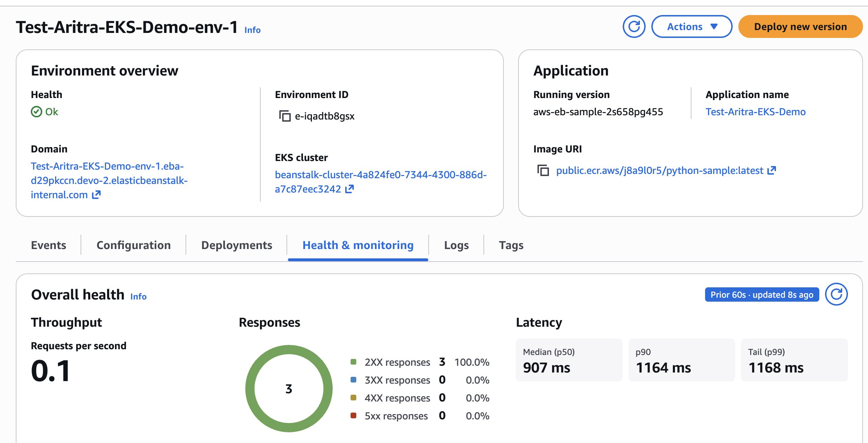
Task: Open the environment Domain URL link
Action: [109, 180]
